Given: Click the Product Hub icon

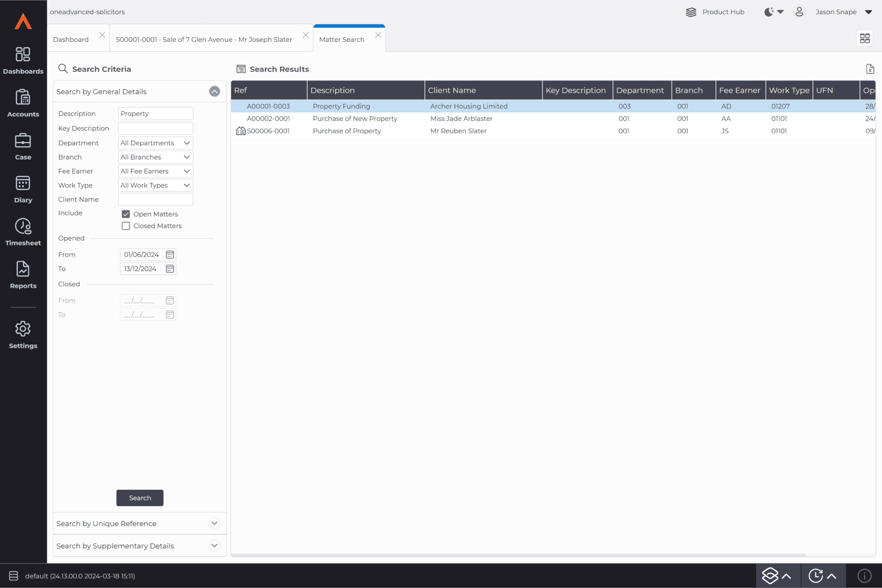Looking at the screenshot, I should pyautogui.click(x=691, y=12).
